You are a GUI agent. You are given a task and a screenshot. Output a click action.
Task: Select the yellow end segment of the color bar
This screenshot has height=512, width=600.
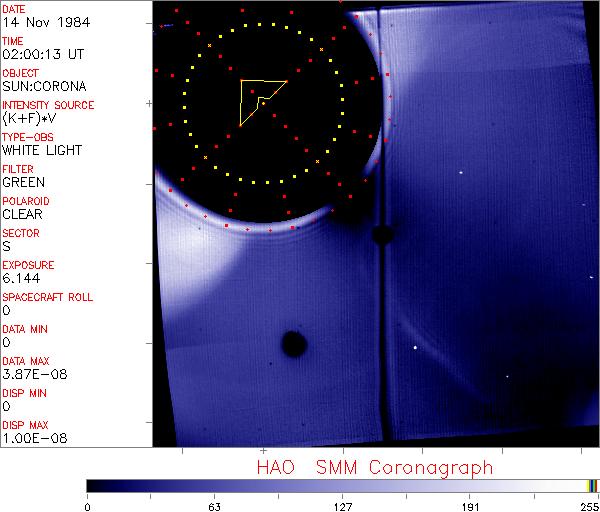pos(590,485)
